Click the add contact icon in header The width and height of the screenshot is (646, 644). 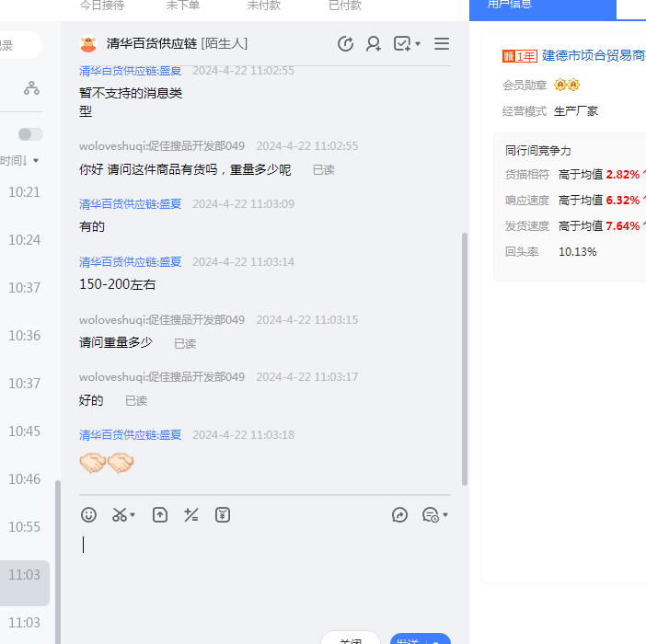(x=374, y=43)
